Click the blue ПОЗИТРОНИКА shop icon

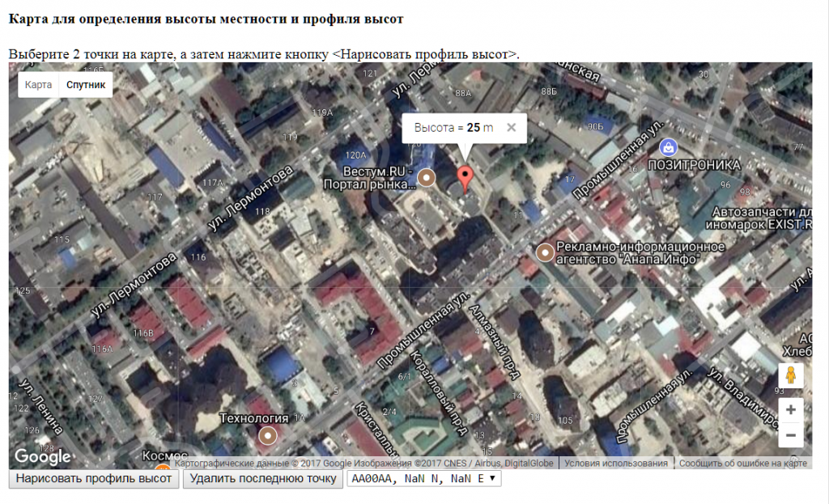pyautogui.click(x=668, y=147)
